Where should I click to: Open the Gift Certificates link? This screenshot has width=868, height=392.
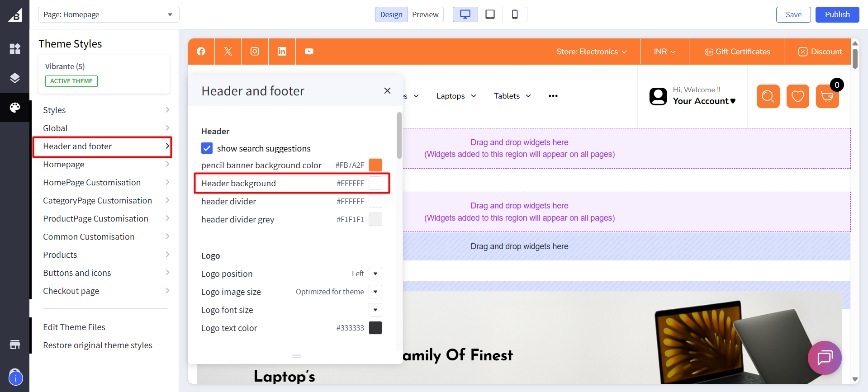tap(737, 52)
